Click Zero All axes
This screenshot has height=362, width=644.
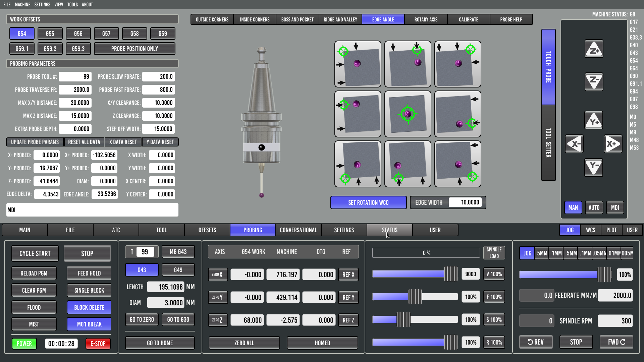(x=244, y=343)
